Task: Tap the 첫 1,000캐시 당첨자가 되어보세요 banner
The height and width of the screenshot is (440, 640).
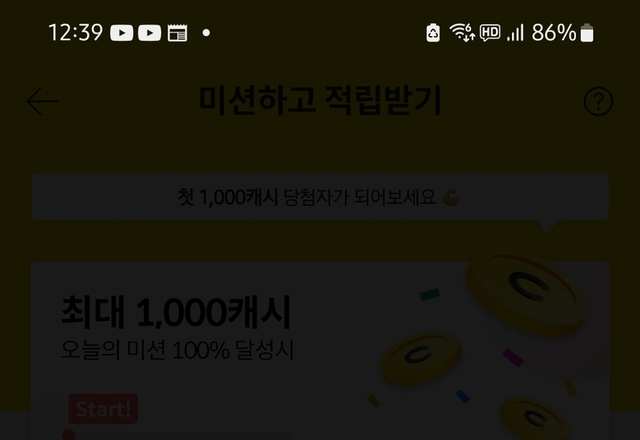Action: [x=320, y=197]
